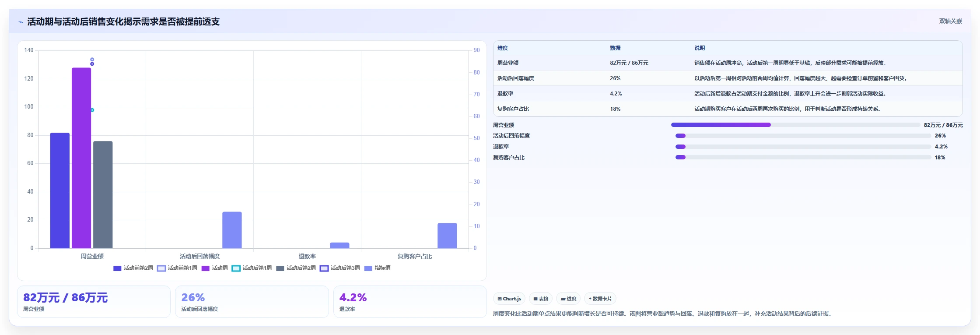Toggle the 活动前第2周 legend series
Image resolution: width=980 pixels, height=335 pixels.
click(x=133, y=268)
